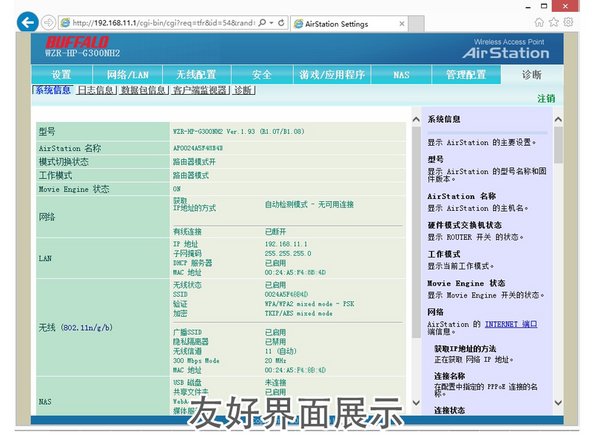Click the main panel scroll-down arrow
Viewport: 592px width, 444px height.
point(416,402)
